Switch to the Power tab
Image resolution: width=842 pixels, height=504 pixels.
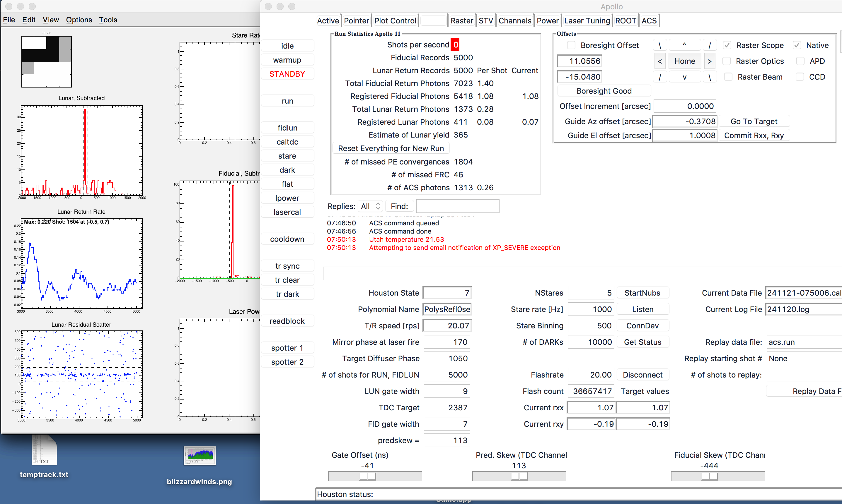tap(548, 21)
